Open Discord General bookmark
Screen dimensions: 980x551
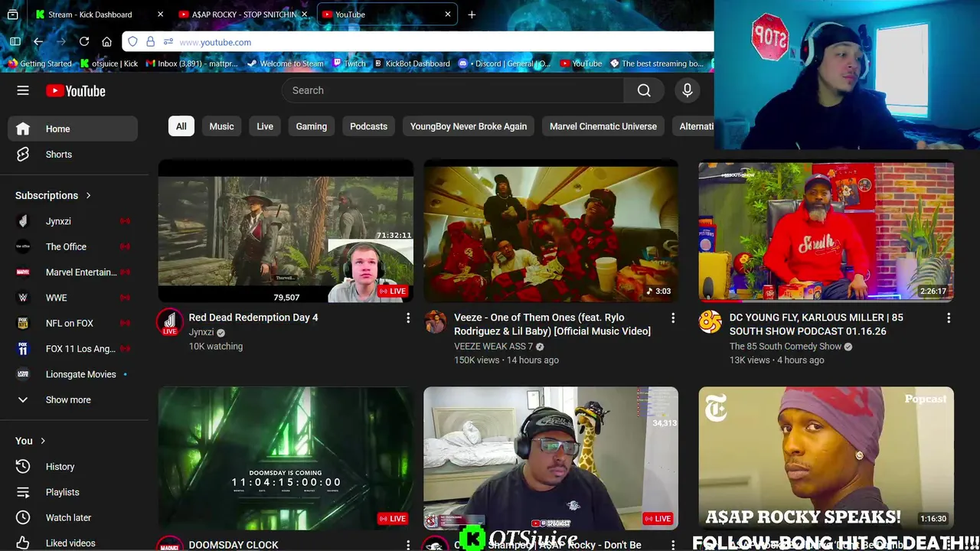[x=505, y=64]
